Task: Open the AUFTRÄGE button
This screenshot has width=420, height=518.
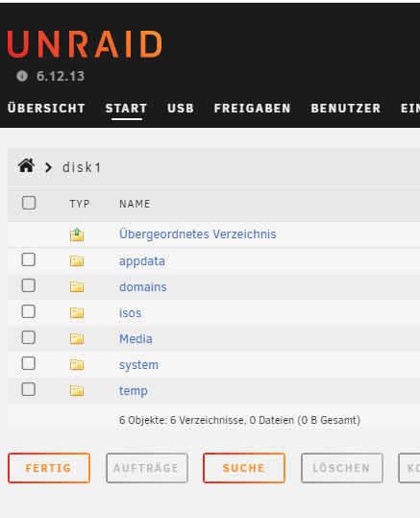Action: 147,468
